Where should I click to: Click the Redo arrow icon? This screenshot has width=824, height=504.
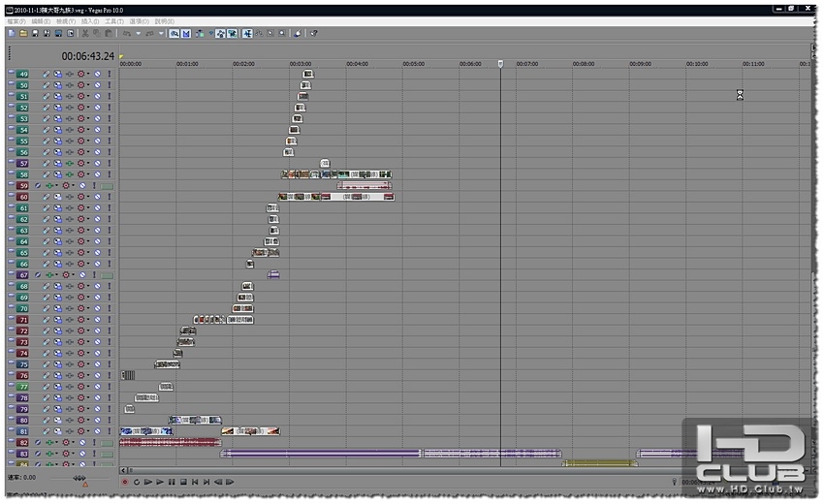point(149,33)
